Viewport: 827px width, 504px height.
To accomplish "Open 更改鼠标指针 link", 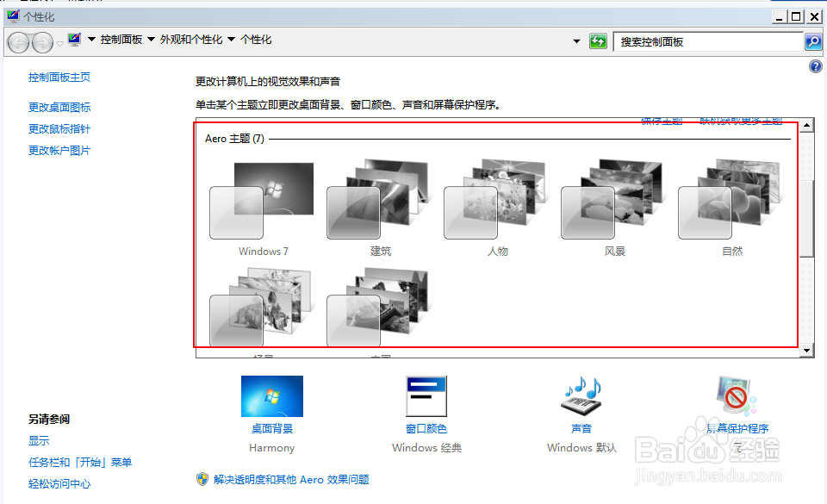I will pyautogui.click(x=59, y=129).
